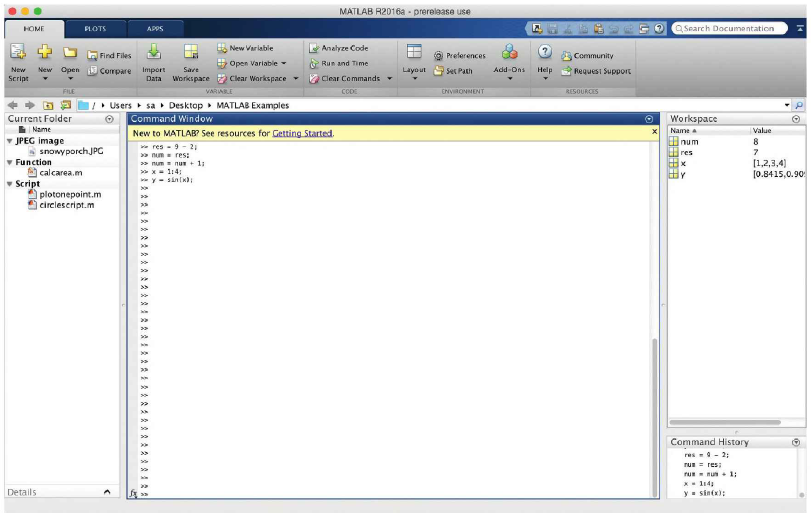Viewport: 812px width, 517px height.
Task: Go forward in folder navigation
Action: (x=30, y=105)
